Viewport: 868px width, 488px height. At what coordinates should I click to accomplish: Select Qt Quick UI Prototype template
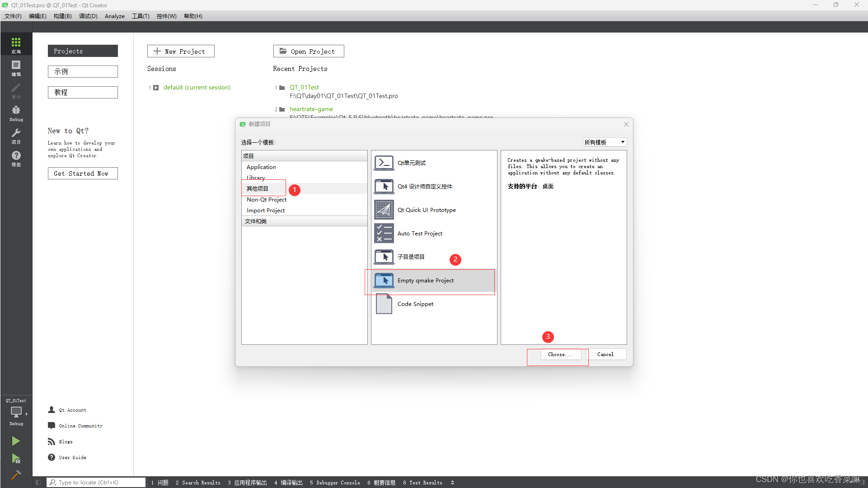coord(426,210)
